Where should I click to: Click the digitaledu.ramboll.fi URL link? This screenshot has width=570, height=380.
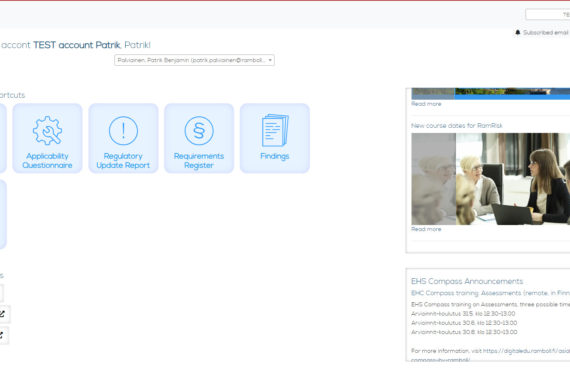526,351
